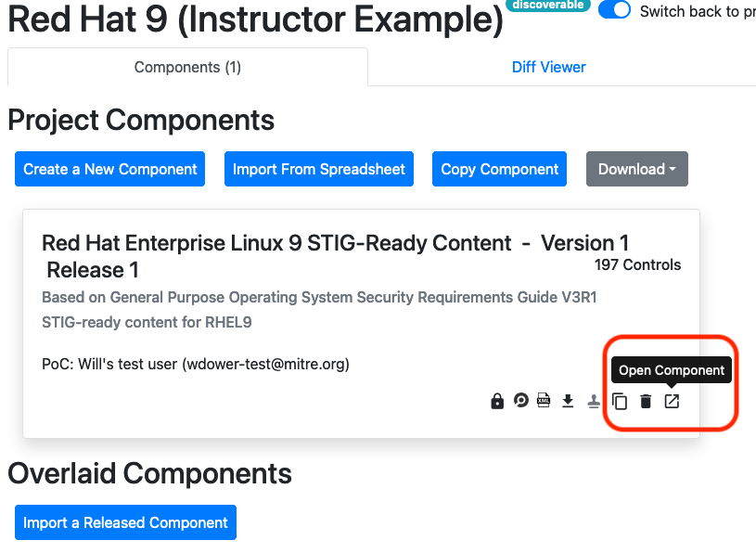Open the Download dropdown menu
Image resolution: width=756 pixels, height=553 pixels.
click(636, 169)
